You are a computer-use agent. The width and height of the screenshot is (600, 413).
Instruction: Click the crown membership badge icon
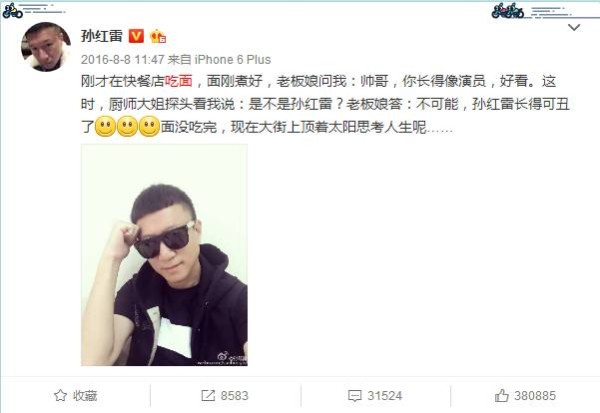[x=158, y=36]
